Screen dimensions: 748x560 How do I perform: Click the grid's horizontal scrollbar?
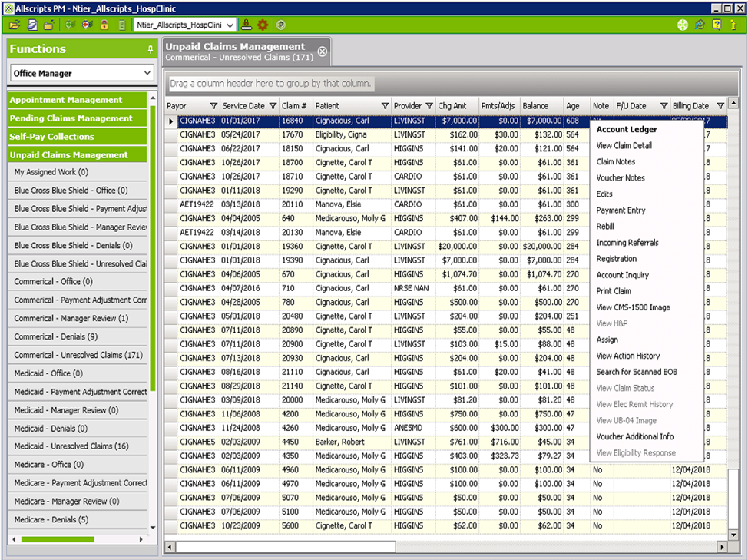tap(286, 546)
